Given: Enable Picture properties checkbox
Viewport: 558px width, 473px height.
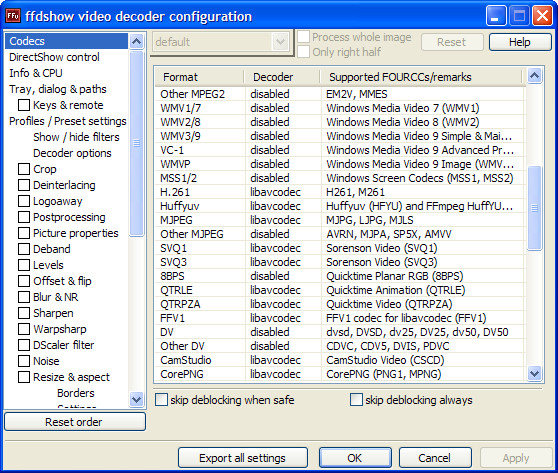Looking at the screenshot, I should 24,233.
